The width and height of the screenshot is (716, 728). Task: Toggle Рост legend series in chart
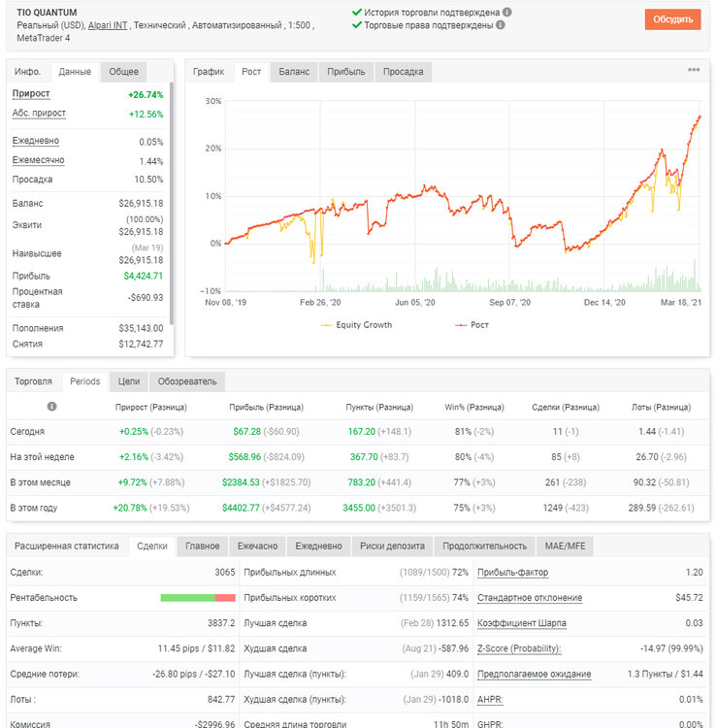click(x=472, y=325)
